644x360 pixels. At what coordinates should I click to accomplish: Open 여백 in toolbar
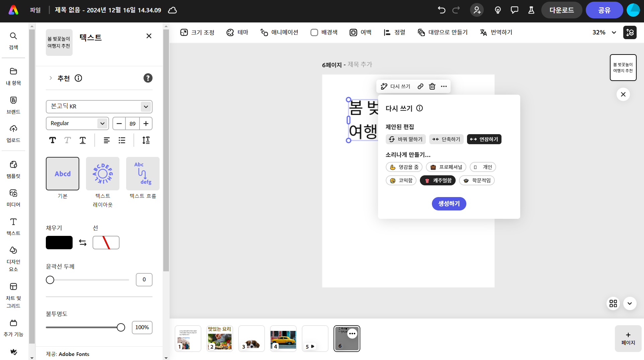pos(361,32)
